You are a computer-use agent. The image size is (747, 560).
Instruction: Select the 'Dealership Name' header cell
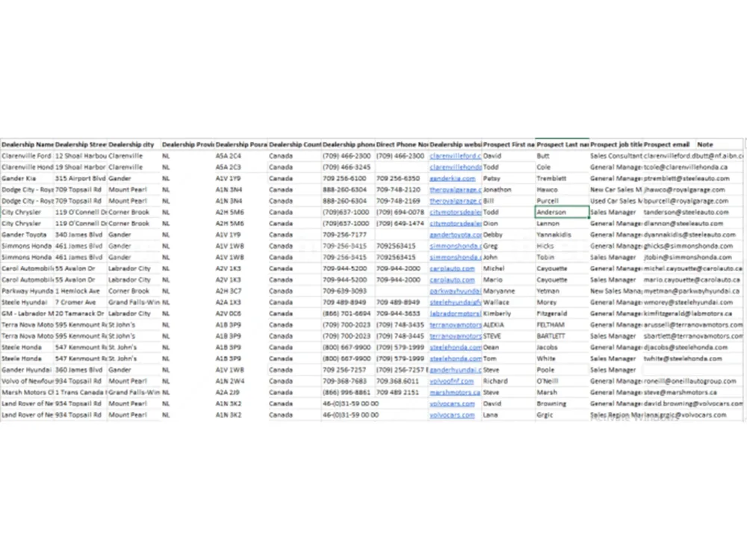[27, 144]
